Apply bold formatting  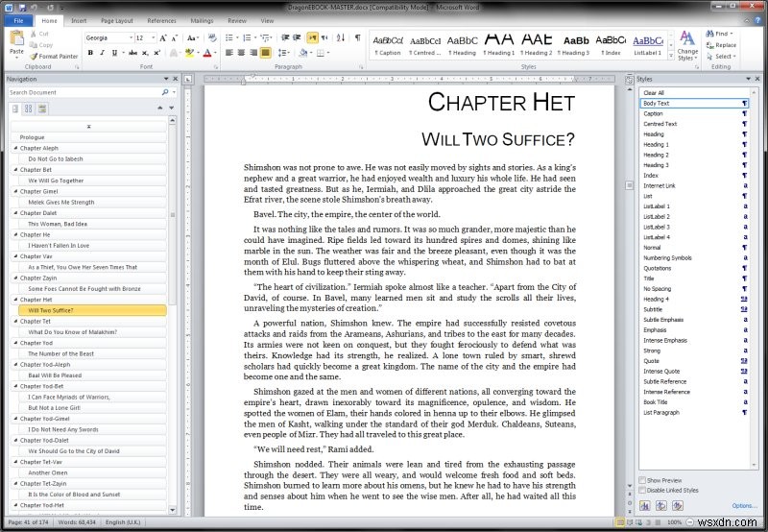coord(90,53)
